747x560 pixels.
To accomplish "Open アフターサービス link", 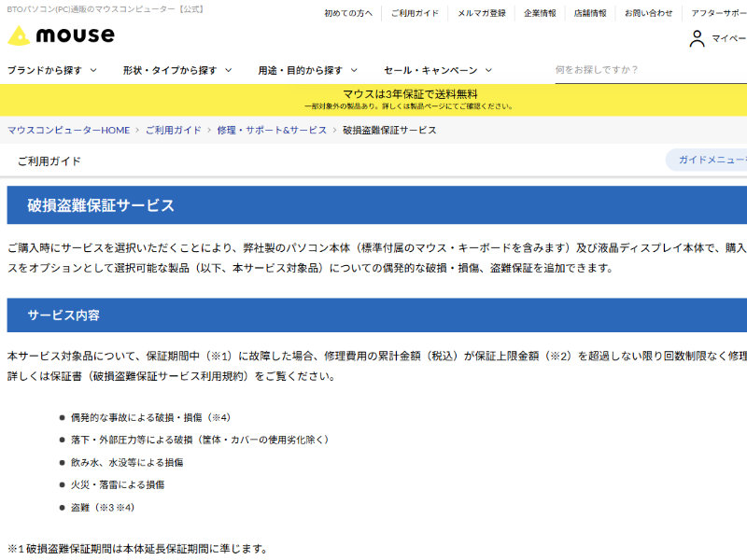I will pos(718,13).
